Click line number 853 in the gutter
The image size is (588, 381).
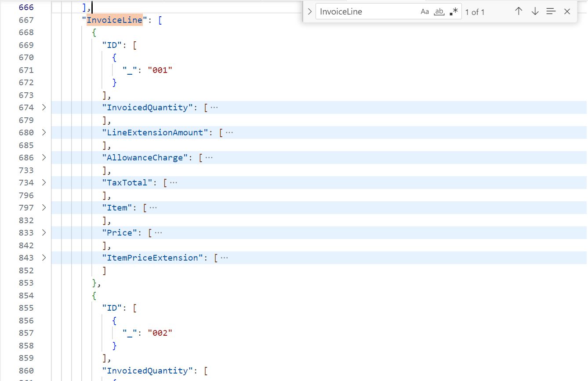(26, 283)
